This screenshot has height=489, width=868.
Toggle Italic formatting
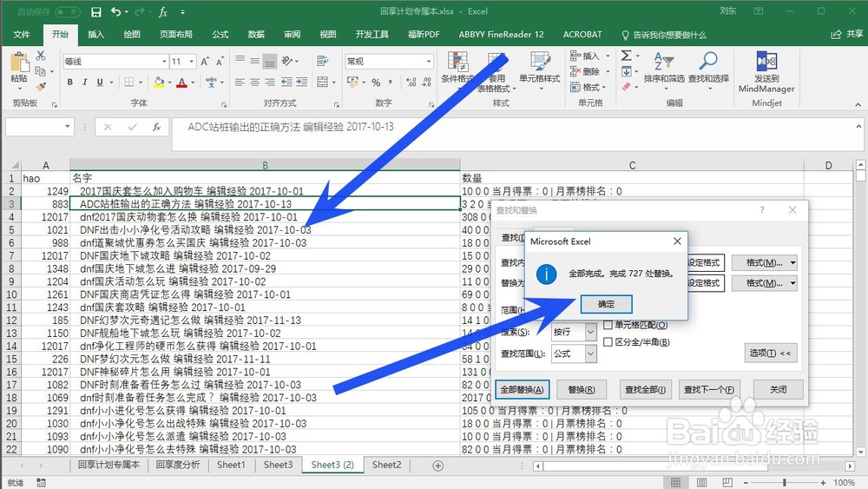pyautogui.click(x=85, y=82)
